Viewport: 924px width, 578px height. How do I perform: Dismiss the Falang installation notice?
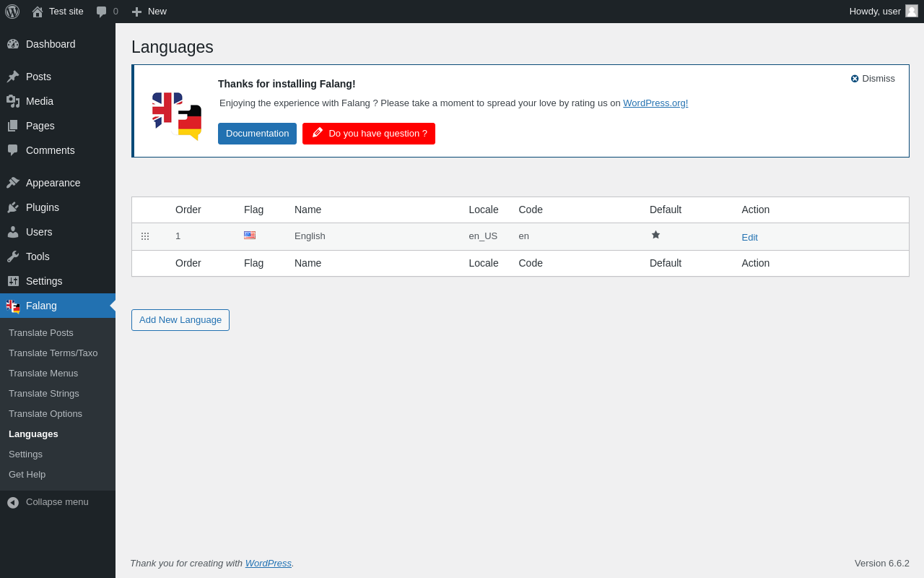pyautogui.click(x=872, y=79)
